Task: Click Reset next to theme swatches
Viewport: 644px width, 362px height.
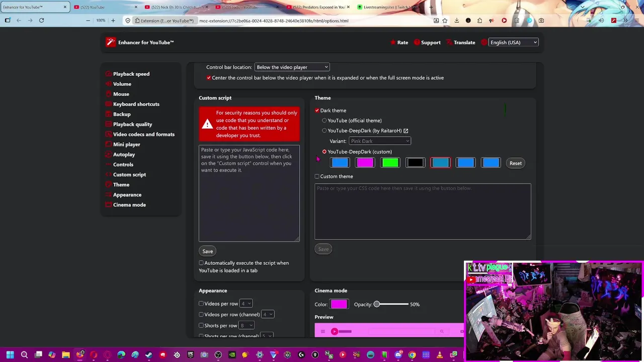Action: (516, 163)
